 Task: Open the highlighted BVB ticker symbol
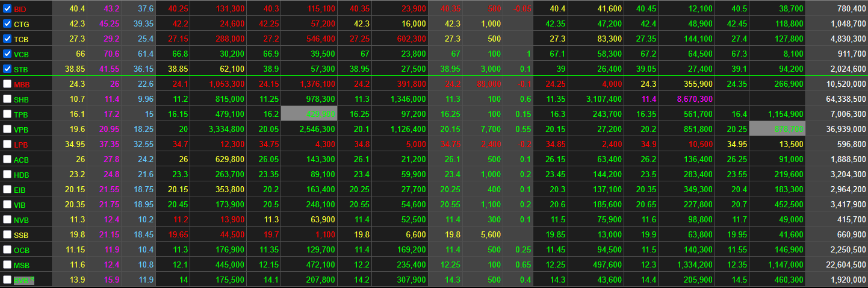coord(23,280)
